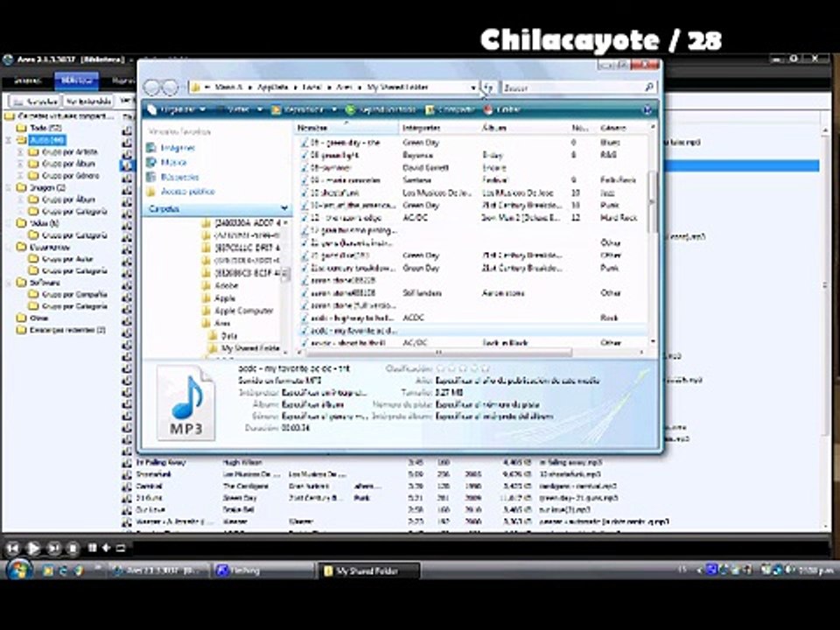Select My Shared Folder in the Carpetas tree

pos(244,348)
